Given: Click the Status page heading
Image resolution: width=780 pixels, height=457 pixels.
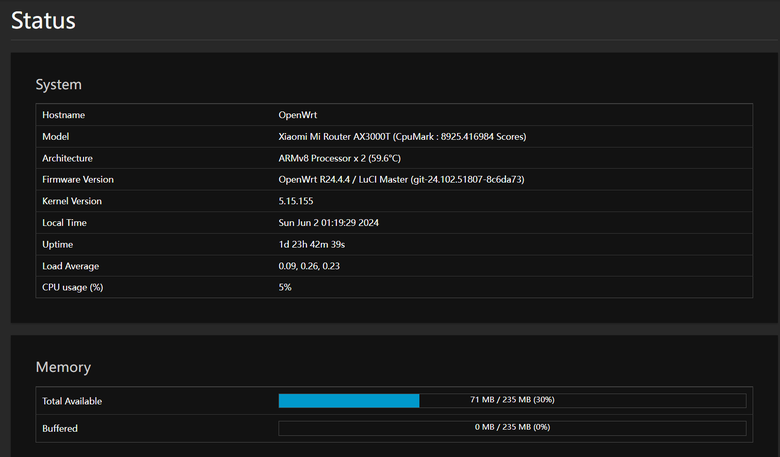Looking at the screenshot, I should 43,21.
